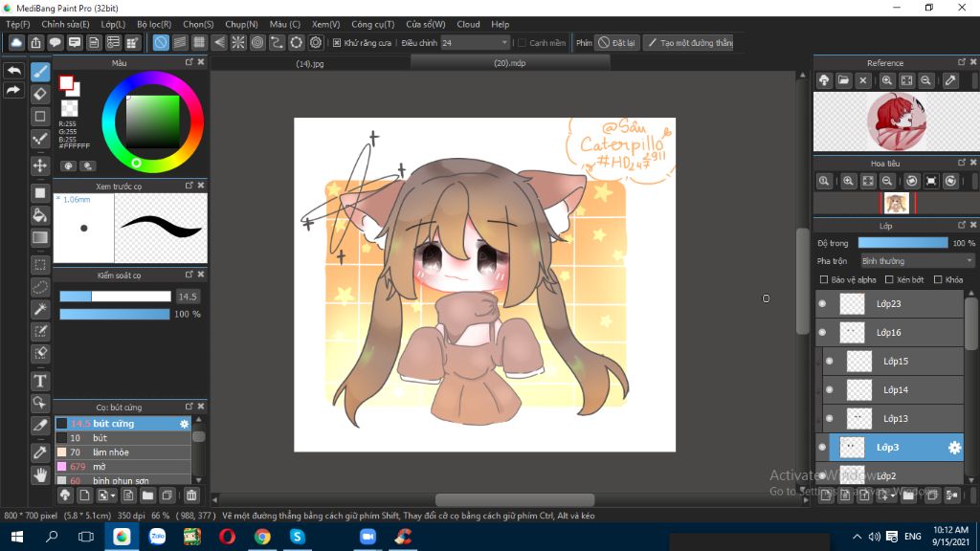Activate the rectangular Select tool
Screen dimensions: 980x551
pyautogui.click(x=40, y=265)
